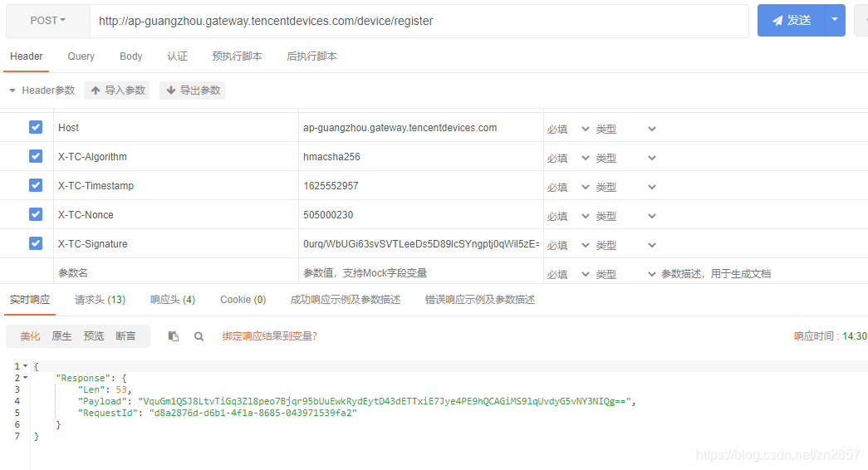Image resolution: width=868 pixels, height=470 pixels.
Task: Click the 参数值，支持Mock字段变量 input field
Action: (421, 272)
